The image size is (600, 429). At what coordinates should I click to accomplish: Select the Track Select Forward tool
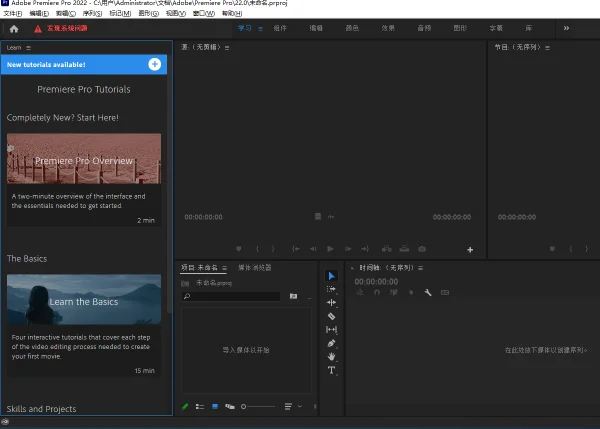point(331,289)
